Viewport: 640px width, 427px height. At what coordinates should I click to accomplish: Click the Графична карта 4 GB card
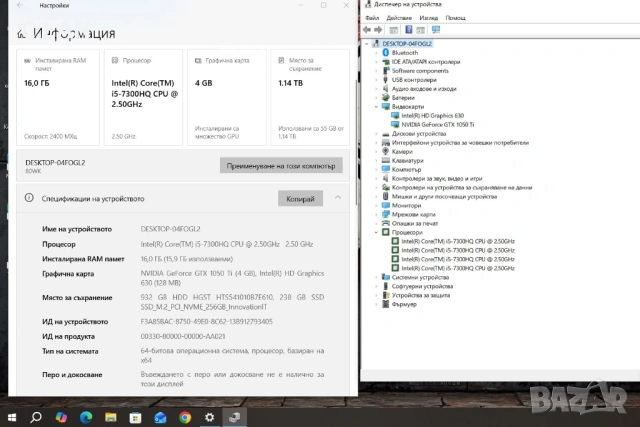[227, 98]
